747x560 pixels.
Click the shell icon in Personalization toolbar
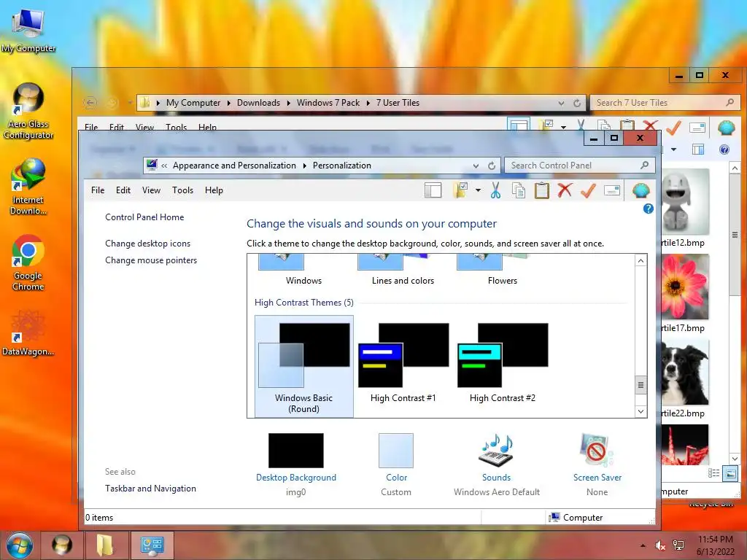[x=641, y=190]
